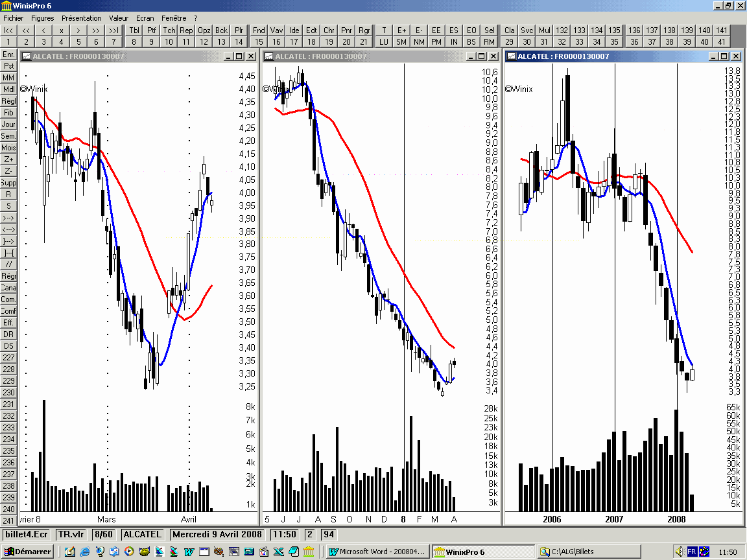Click sidebar button 227
Viewport: 747px width, 560px height.
(8, 358)
